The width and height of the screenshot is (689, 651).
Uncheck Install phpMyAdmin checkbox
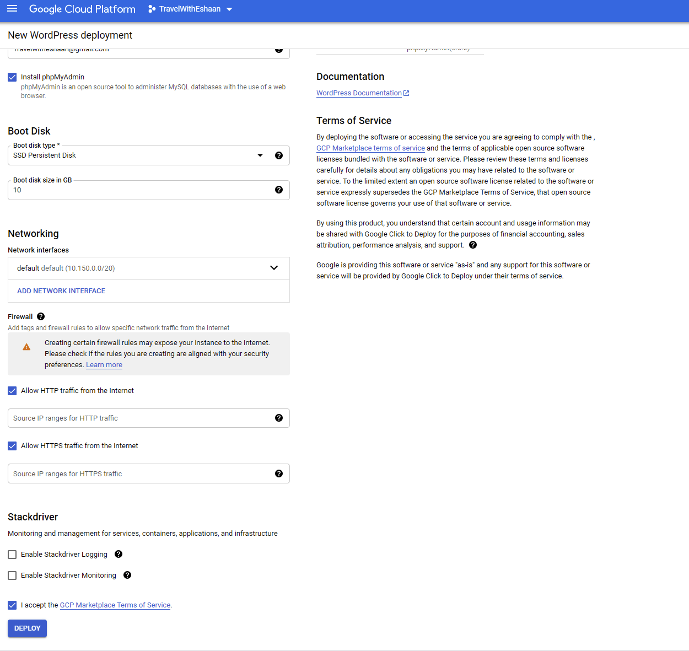click(x=12, y=77)
